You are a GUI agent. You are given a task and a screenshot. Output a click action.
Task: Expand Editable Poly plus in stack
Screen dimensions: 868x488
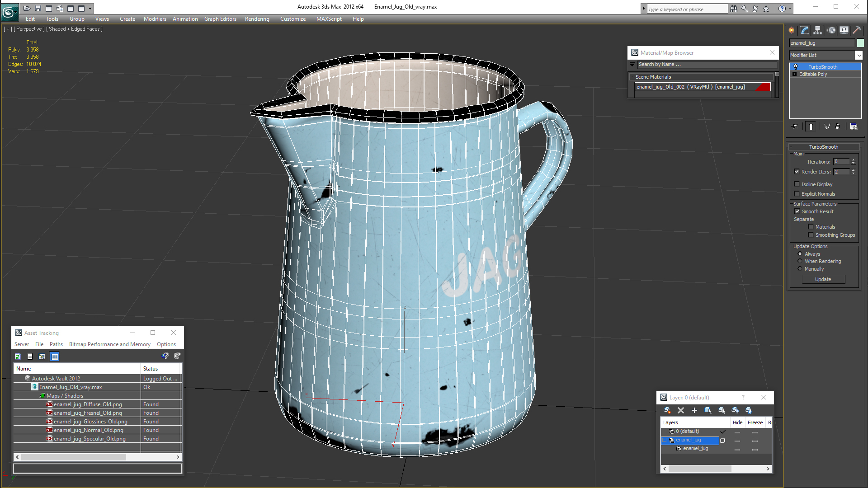795,74
